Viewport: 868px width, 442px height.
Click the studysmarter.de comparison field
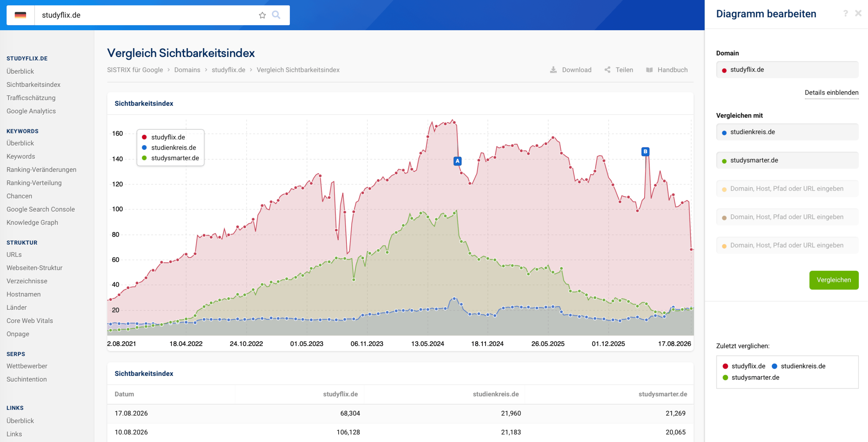click(x=787, y=160)
